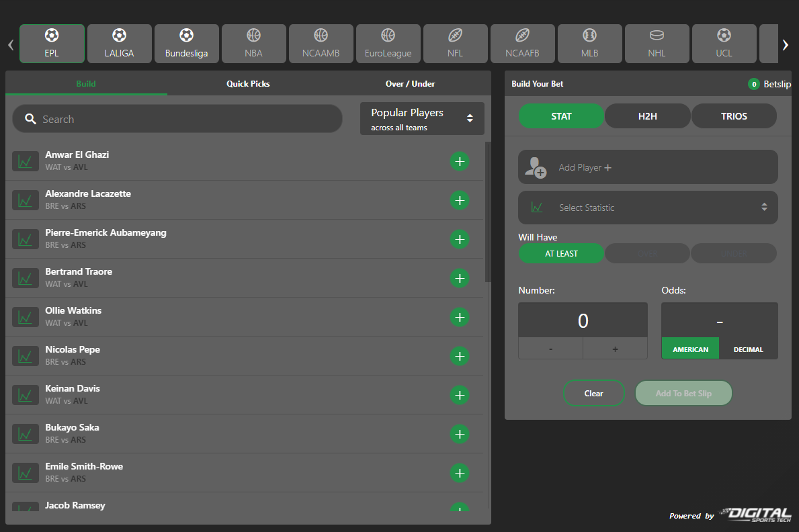Click the Number value field
Screen dimensions: 799x532
click(583, 320)
